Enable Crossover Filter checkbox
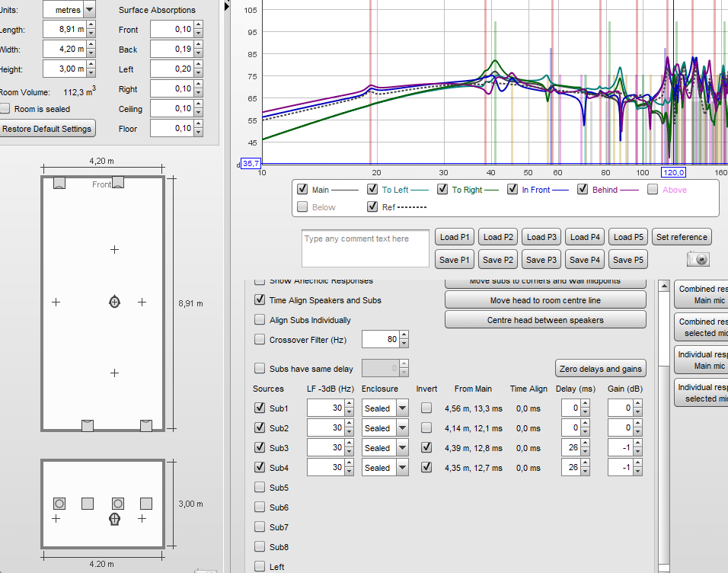 [260, 340]
